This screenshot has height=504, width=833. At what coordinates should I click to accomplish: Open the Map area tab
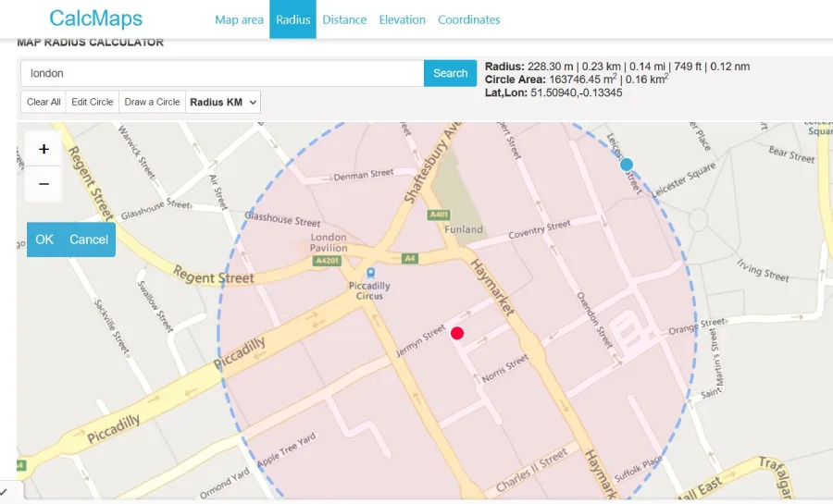coord(239,19)
